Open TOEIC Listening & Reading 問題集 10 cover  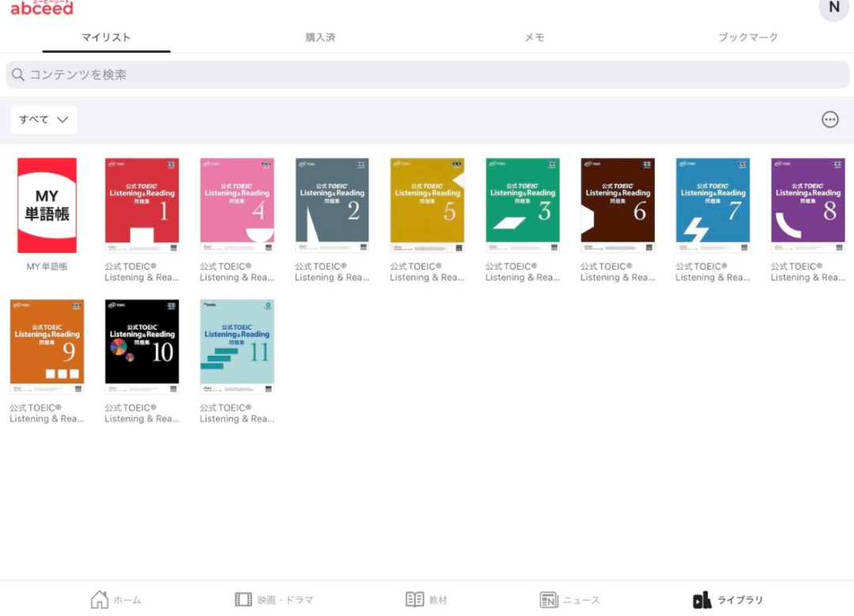142,346
